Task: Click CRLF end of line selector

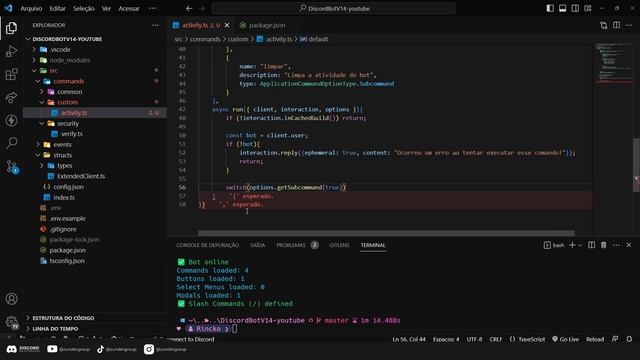Action: coord(496,339)
